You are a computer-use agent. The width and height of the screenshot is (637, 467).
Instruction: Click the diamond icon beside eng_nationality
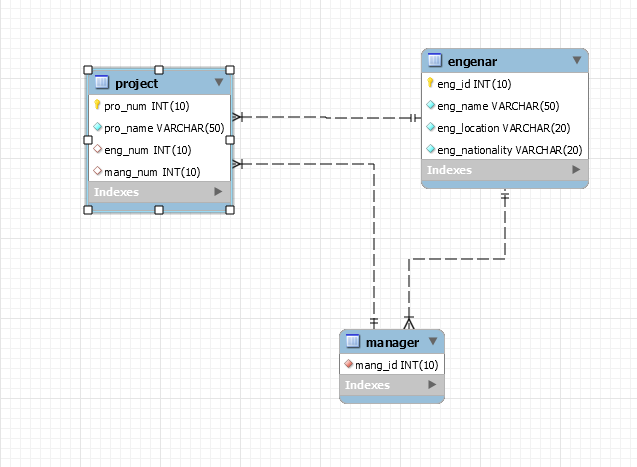[430, 150]
